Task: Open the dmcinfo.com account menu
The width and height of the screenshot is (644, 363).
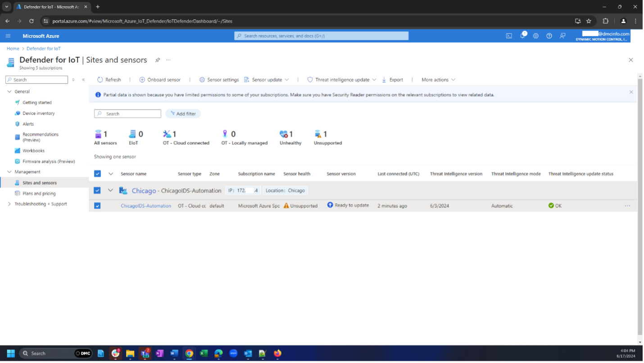Action: [x=603, y=36]
